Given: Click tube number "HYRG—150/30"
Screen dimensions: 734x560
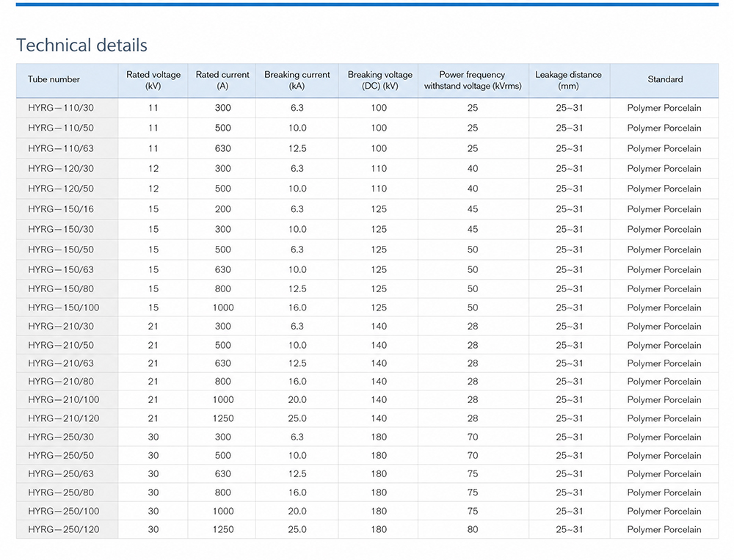Looking at the screenshot, I should 61,229.
